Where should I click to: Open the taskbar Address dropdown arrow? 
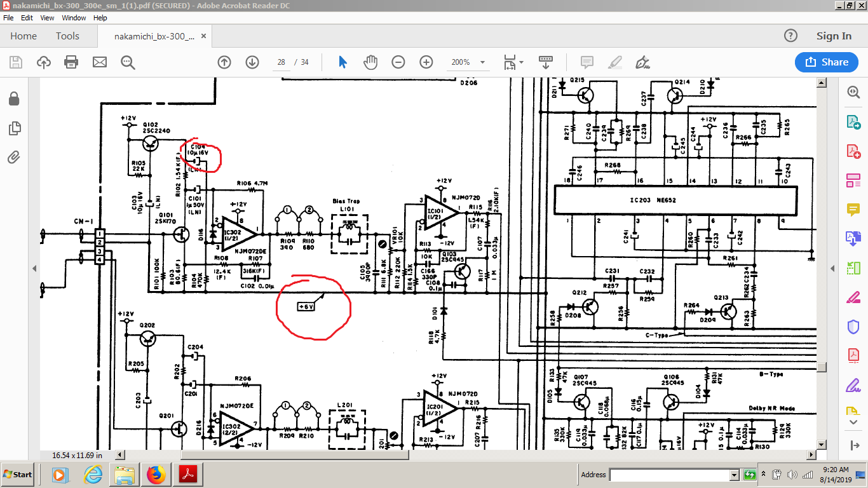(734, 475)
